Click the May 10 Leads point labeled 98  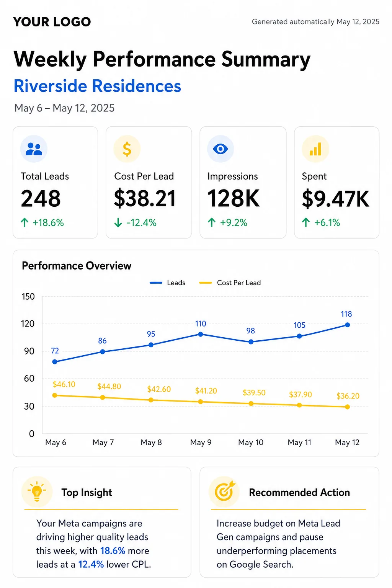[251, 342]
